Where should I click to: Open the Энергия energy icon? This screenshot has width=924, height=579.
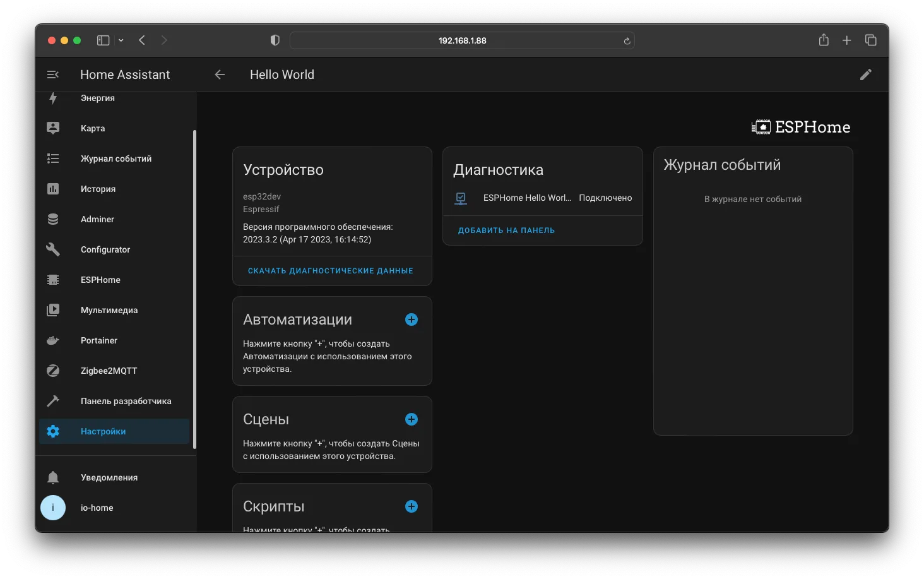(x=53, y=98)
